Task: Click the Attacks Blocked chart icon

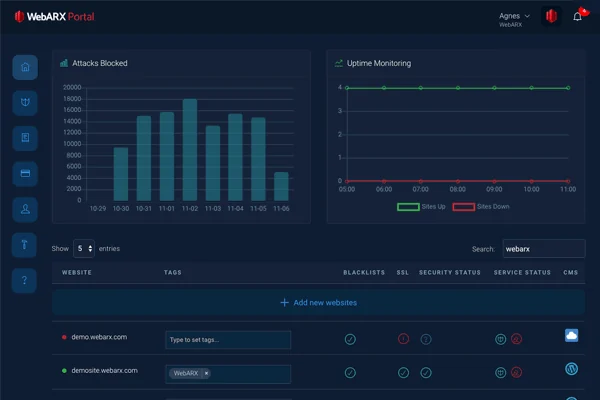Action: pyautogui.click(x=64, y=63)
